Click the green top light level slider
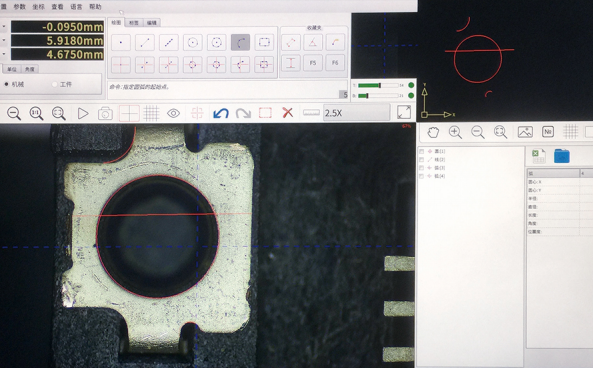Image resolution: width=593 pixels, height=368 pixels. pos(378,85)
